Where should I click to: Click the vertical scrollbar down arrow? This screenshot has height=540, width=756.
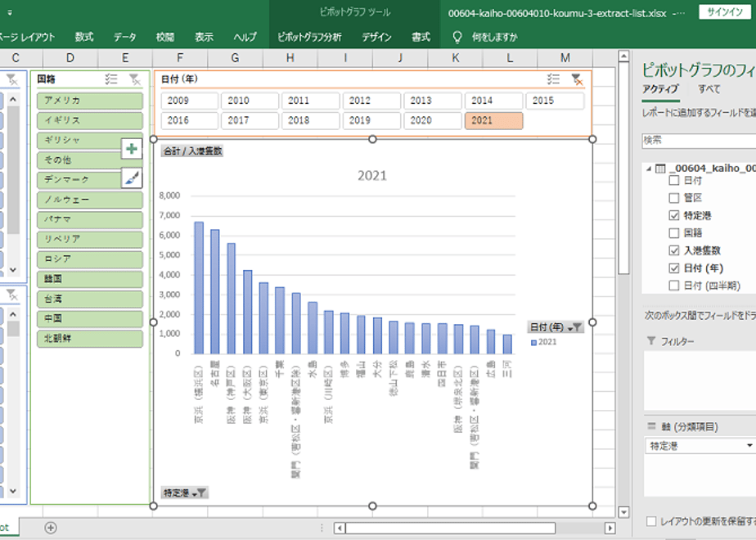623,512
